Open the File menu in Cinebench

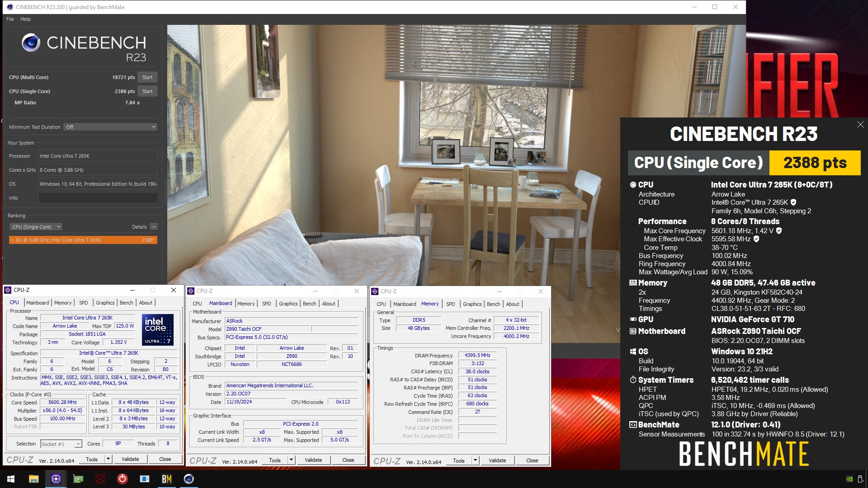[10, 19]
